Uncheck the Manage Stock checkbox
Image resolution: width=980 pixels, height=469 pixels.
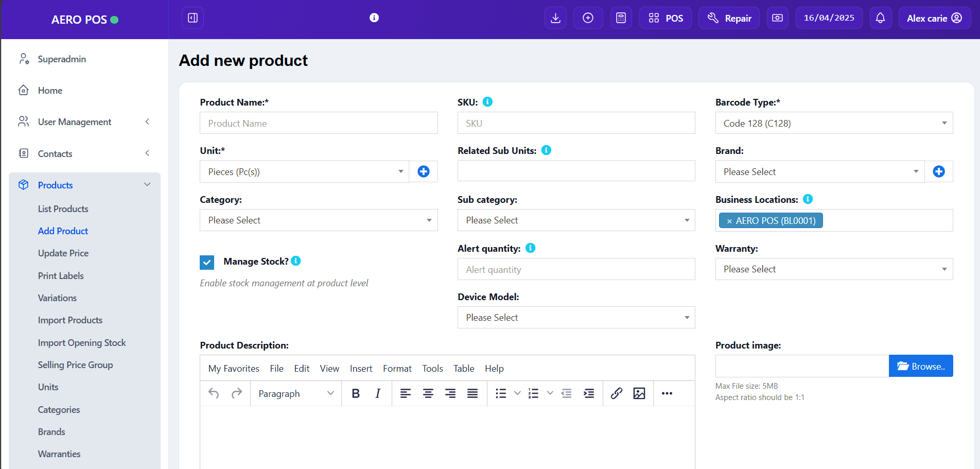click(x=207, y=263)
